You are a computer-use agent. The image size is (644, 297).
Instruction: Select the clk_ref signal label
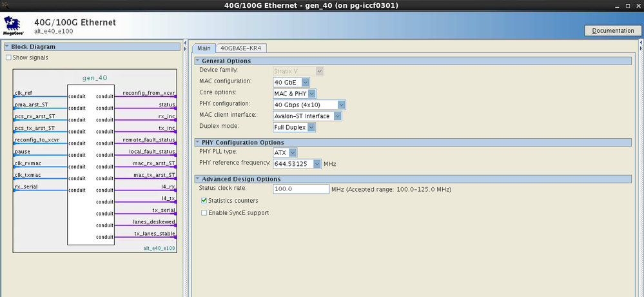pos(23,93)
